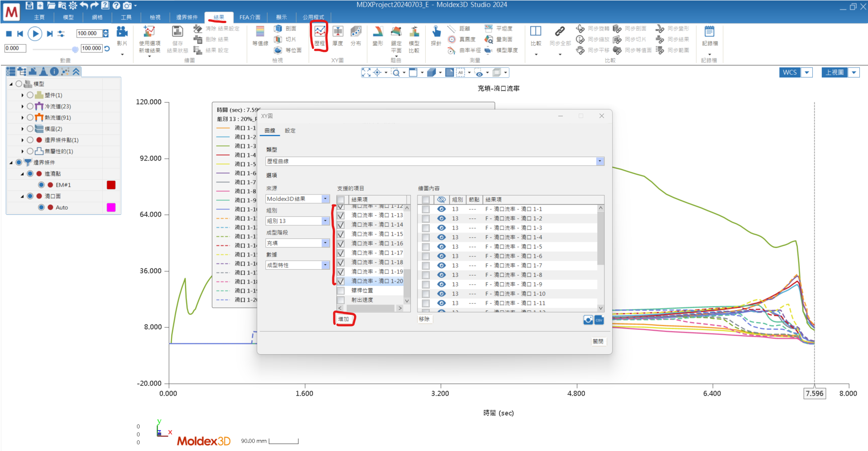Switch to the 邊界條件 ribbon tab
868x451 pixels.
[187, 17]
